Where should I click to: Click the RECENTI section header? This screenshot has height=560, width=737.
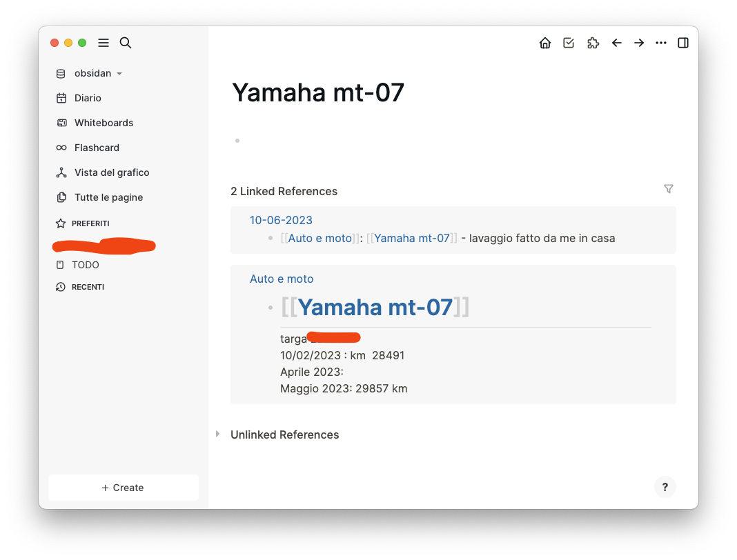point(88,287)
